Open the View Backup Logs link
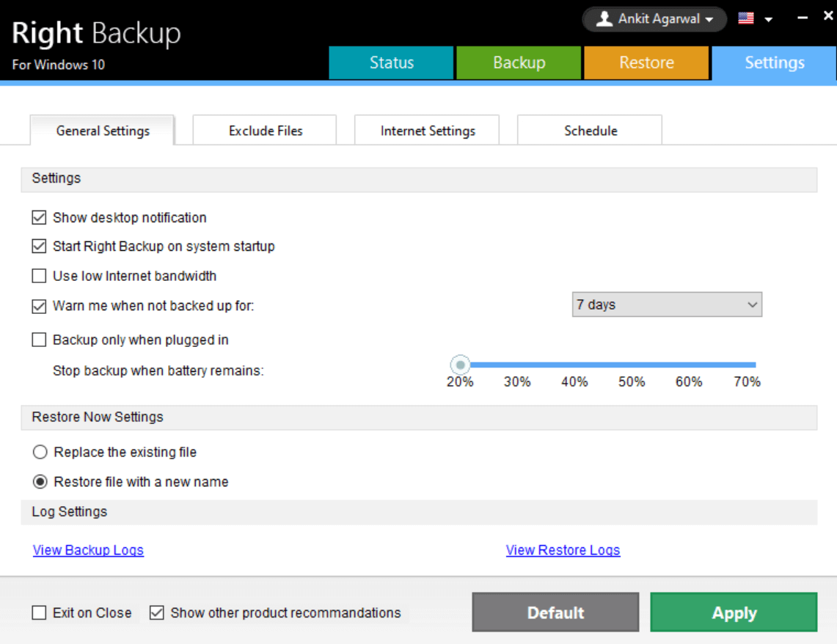The image size is (837, 644). click(88, 550)
